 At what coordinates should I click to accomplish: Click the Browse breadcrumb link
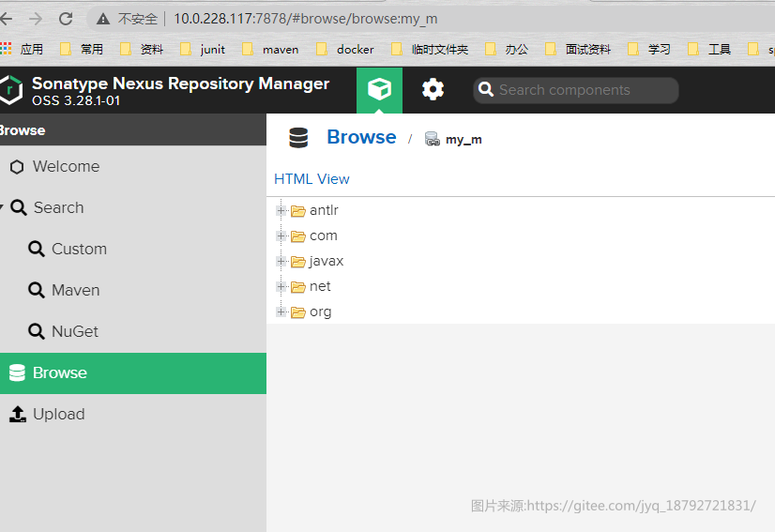tap(361, 137)
